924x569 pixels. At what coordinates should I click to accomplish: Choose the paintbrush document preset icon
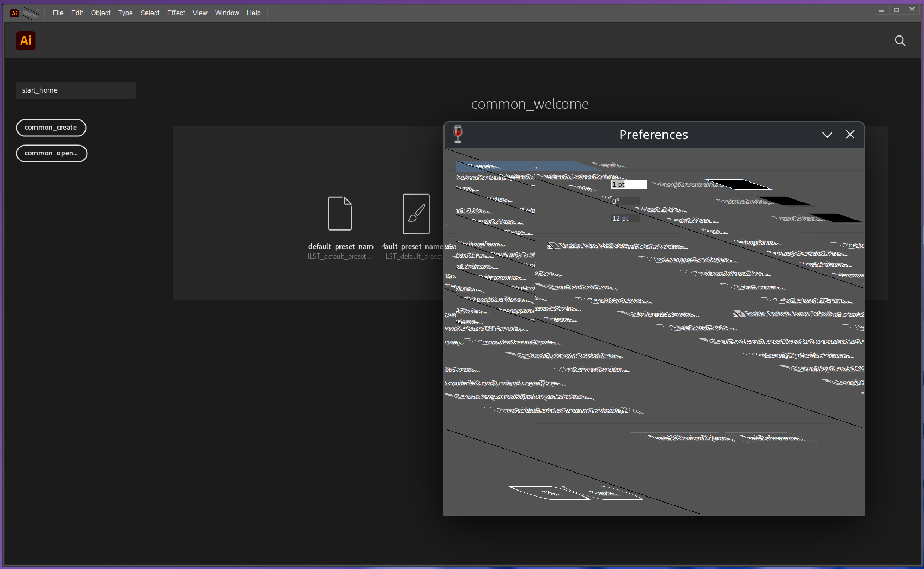point(416,214)
